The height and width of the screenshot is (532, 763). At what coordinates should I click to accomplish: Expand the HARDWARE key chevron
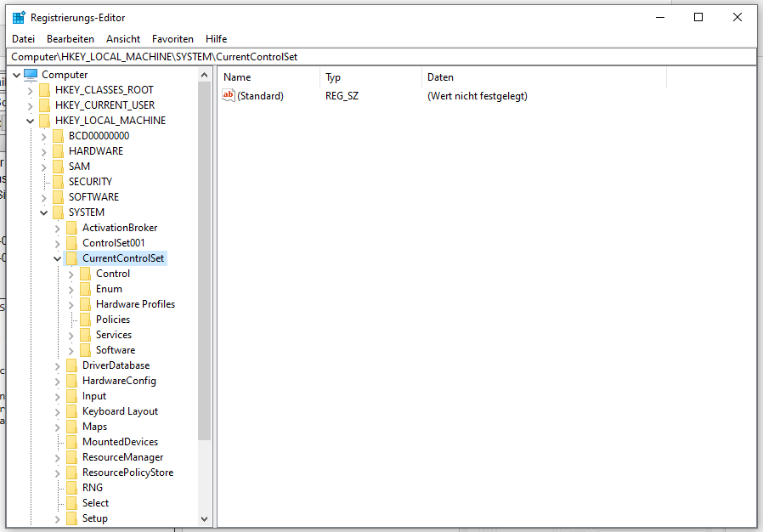44,151
